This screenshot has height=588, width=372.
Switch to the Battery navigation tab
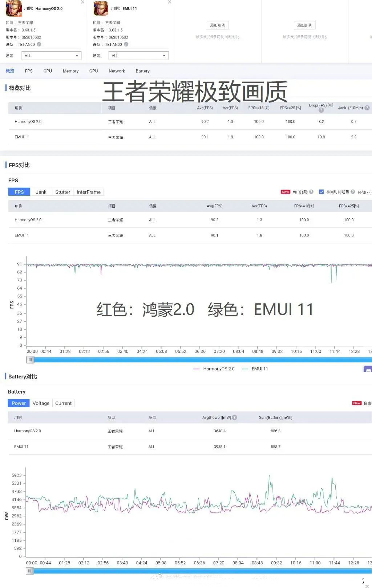pos(143,71)
